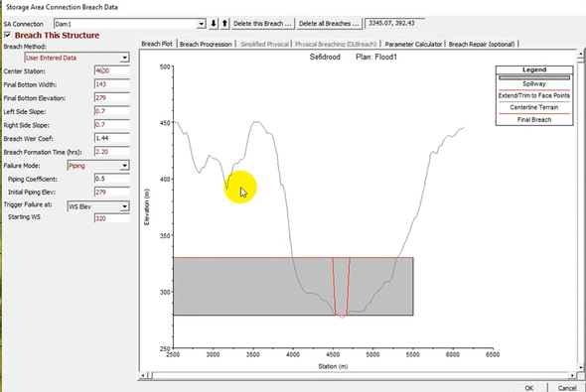The width and height of the screenshot is (586, 392).
Task: Confirm with the OK button
Action: tap(528, 388)
